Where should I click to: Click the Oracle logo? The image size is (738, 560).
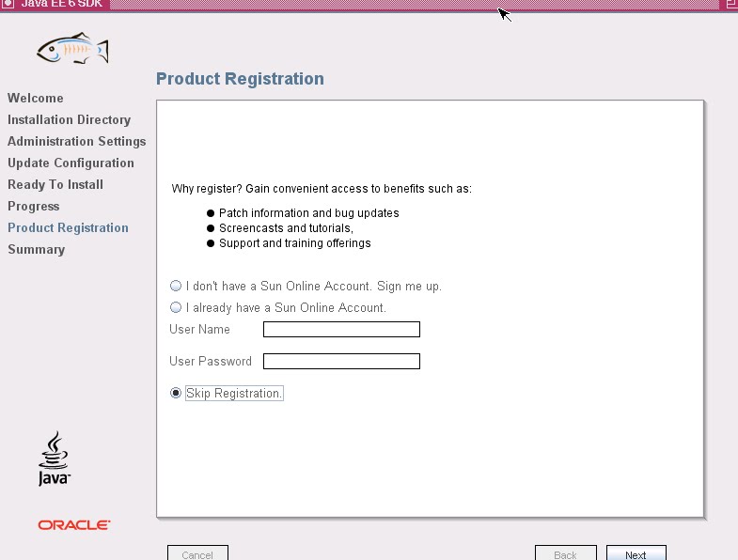coord(74,524)
